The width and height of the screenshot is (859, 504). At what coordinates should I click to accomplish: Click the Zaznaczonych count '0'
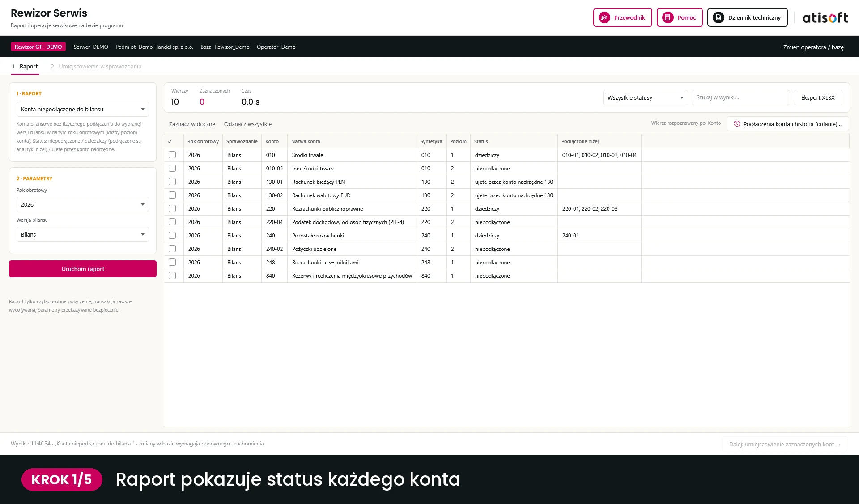click(202, 102)
